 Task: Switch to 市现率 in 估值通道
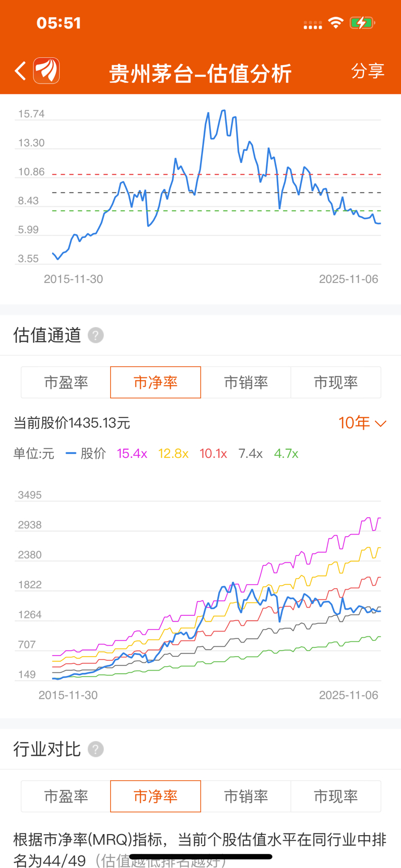tap(336, 383)
